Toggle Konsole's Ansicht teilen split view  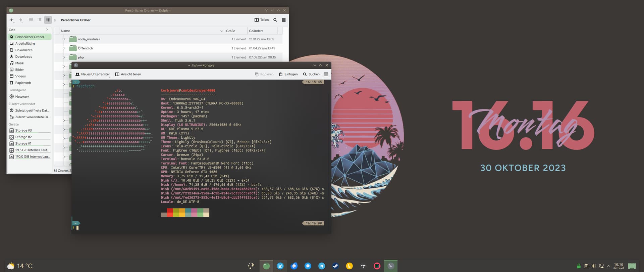[x=128, y=74]
